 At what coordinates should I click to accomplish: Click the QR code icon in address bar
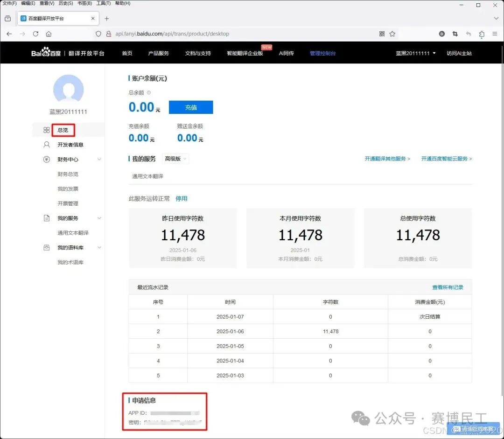click(382, 34)
